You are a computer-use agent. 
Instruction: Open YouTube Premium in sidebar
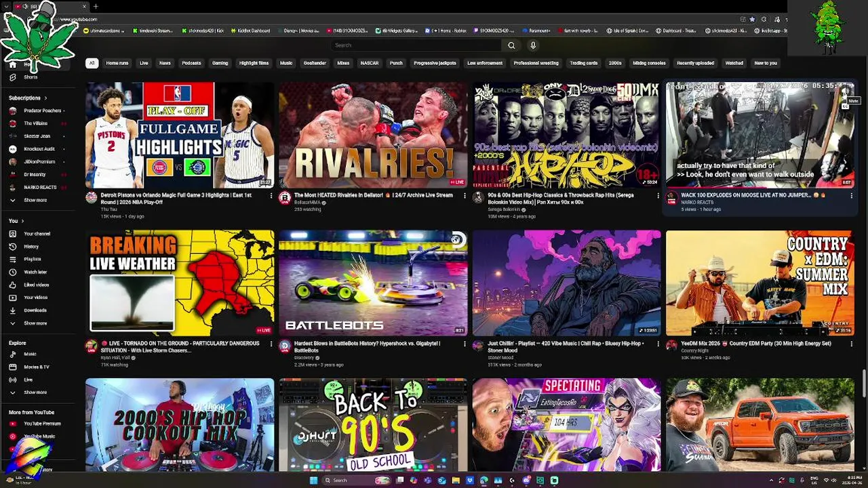[41, 424]
